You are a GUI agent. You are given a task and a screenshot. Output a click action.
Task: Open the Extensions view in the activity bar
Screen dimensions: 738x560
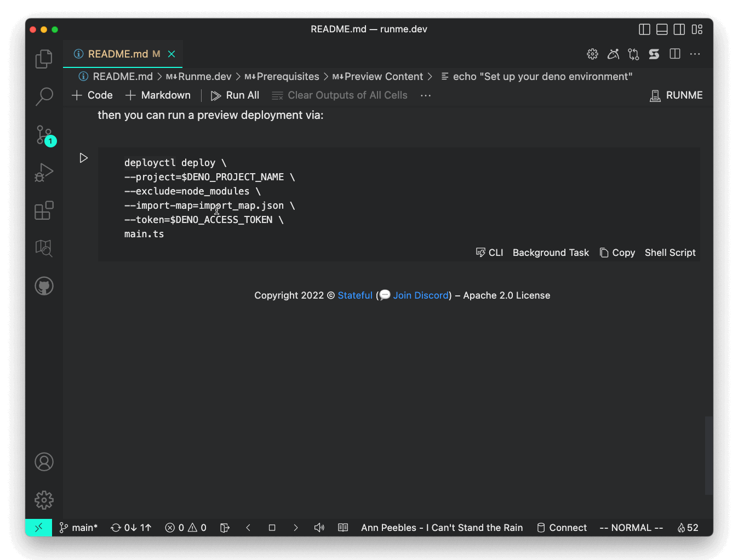pos(44,210)
